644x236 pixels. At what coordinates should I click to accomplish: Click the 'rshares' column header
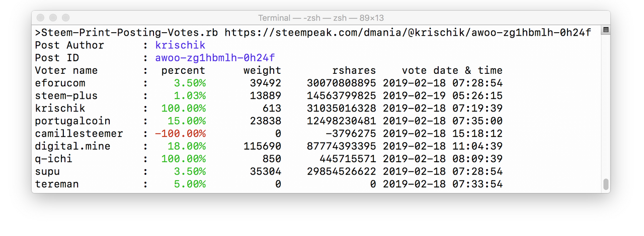coord(354,70)
